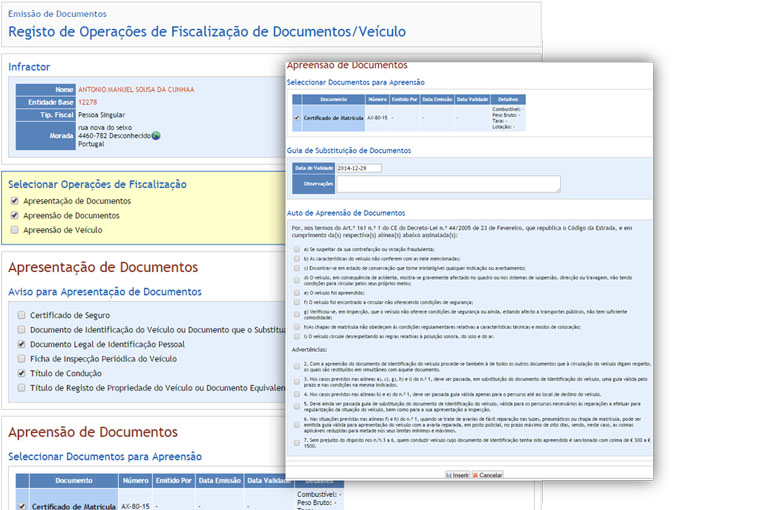Click Número header in background table
This screenshot has width=768, height=510.
point(135,481)
